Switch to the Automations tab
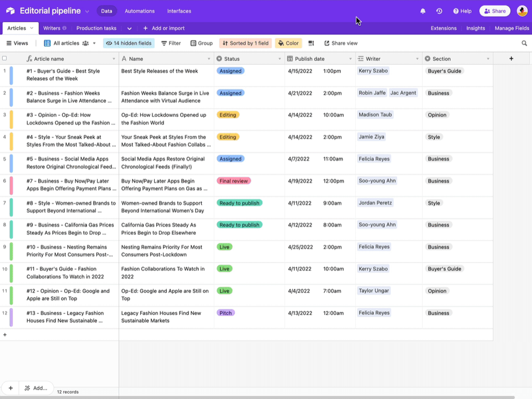 [x=140, y=11]
